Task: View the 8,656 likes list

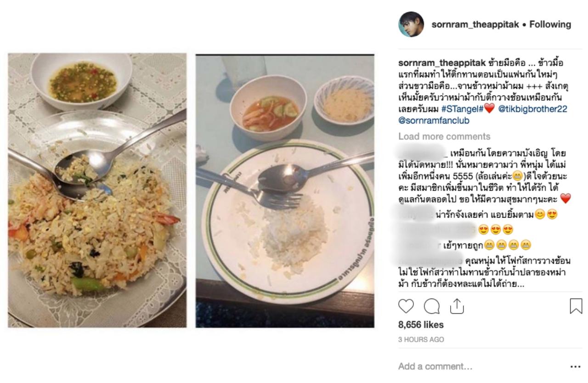Action: [421, 325]
